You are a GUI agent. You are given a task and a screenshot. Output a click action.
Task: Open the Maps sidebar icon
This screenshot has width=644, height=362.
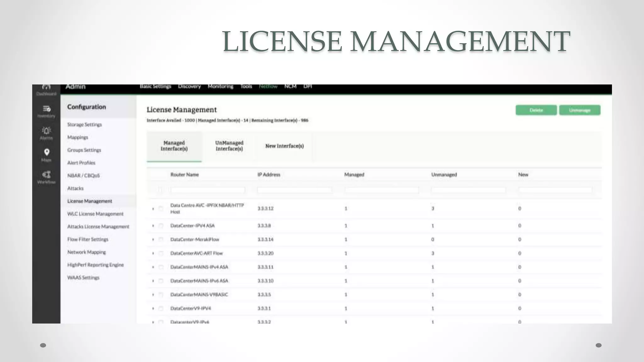(46, 155)
